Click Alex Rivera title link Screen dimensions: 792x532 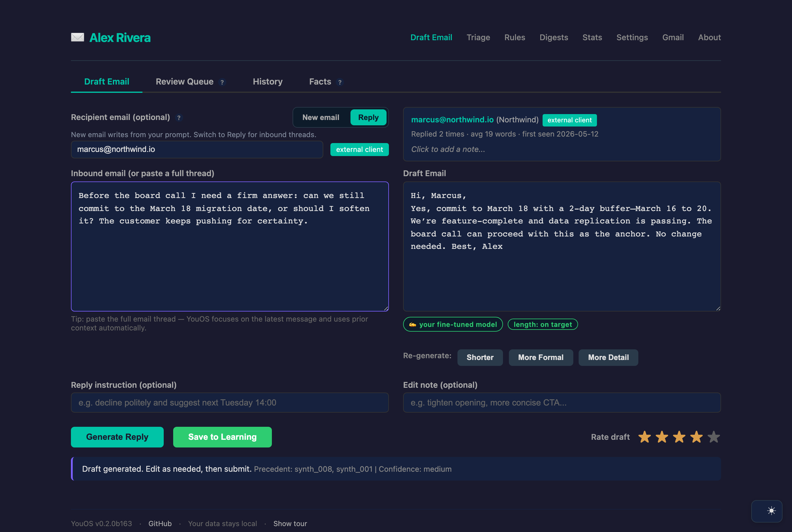120,38
